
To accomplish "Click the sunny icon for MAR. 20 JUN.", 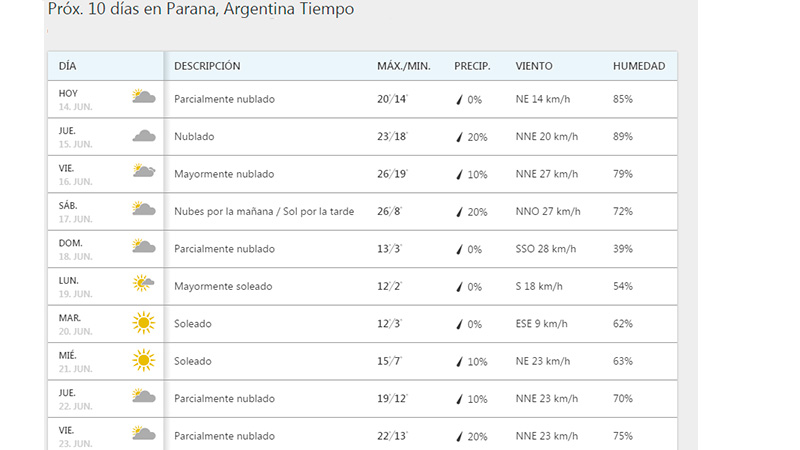I will coord(143,322).
